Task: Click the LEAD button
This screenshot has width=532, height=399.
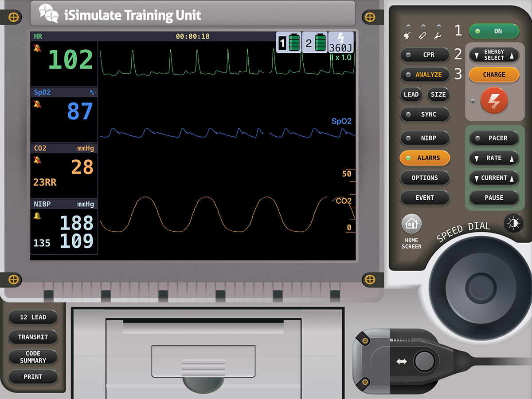Action: click(411, 95)
